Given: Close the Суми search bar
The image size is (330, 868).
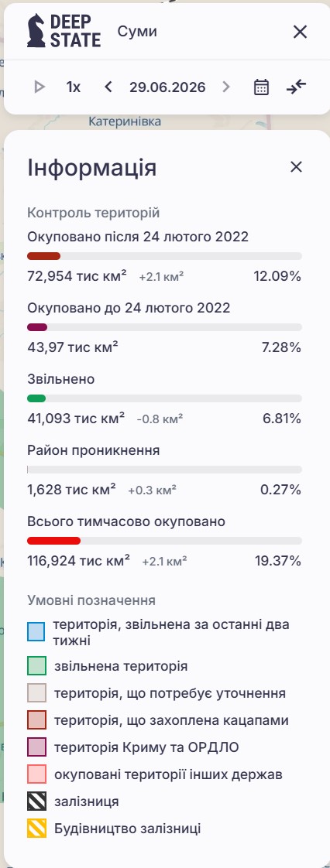Looking at the screenshot, I should click(x=300, y=32).
